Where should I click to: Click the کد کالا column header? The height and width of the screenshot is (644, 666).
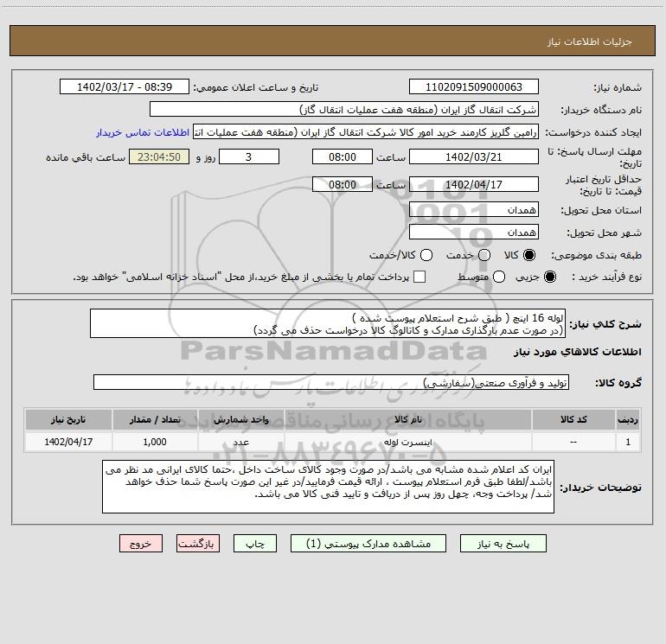coord(573,419)
